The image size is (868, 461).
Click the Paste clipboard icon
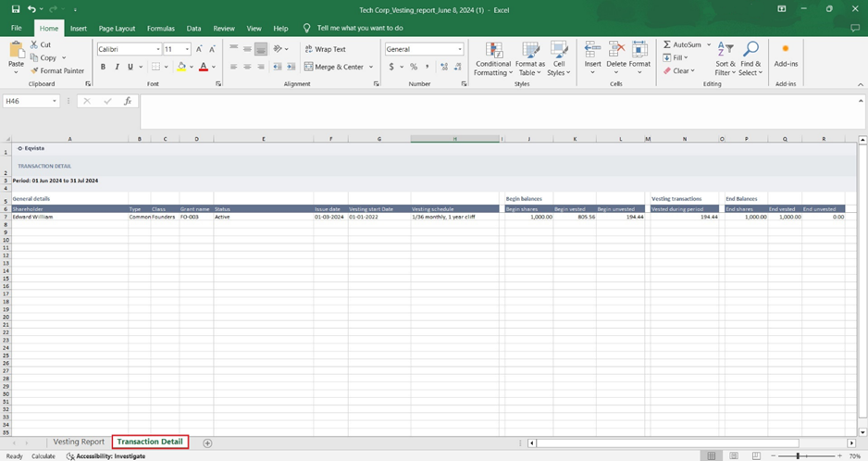coord(17,50)
